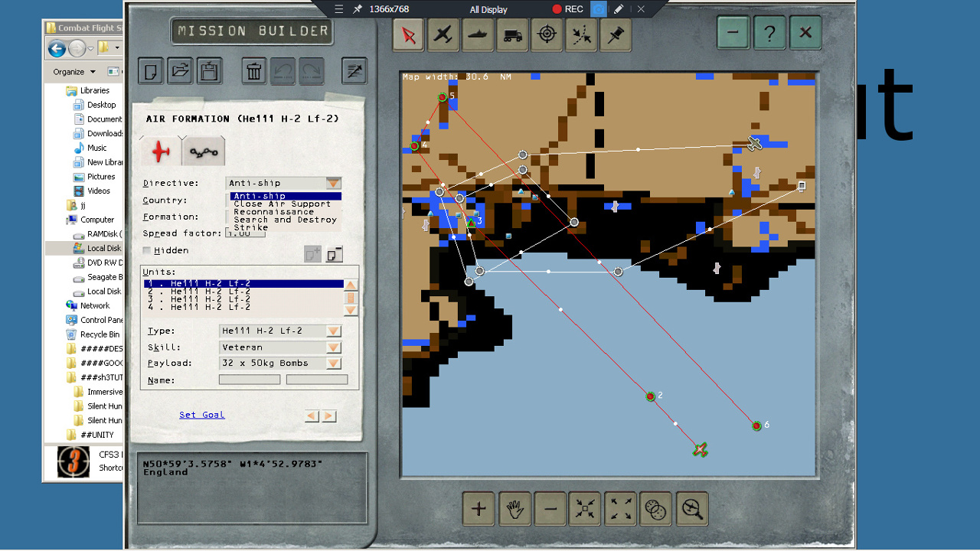
Task: Click the find aircraft magnifier icon
Action: [692, 508]
